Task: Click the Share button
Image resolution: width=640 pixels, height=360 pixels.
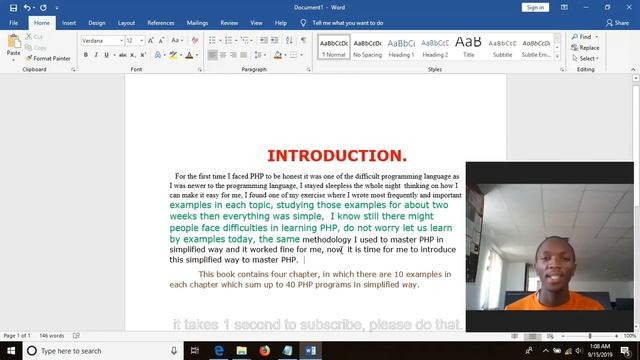Action: [617, 23]
